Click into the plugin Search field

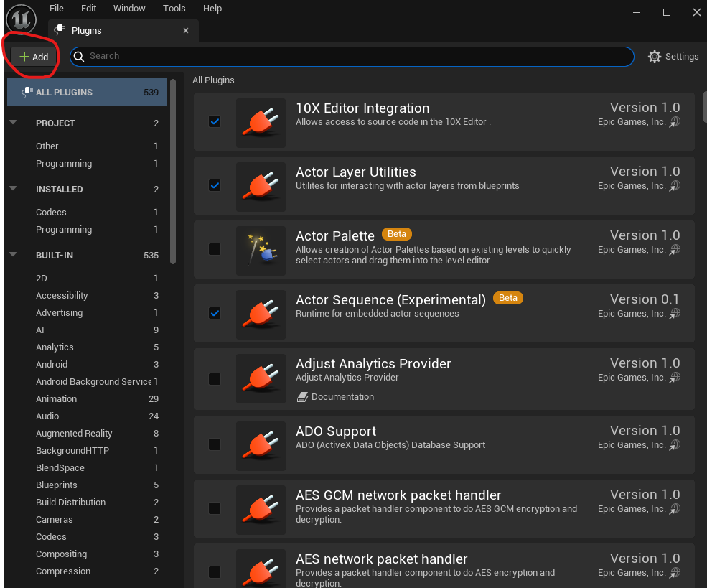pos(352,57)
